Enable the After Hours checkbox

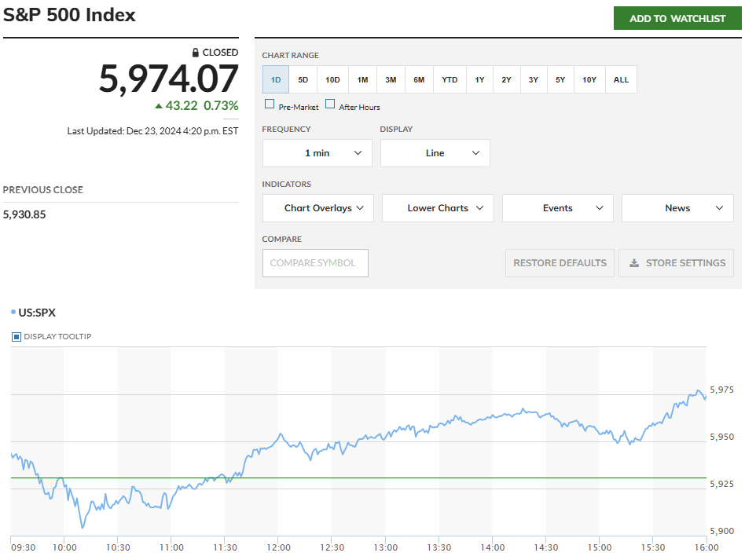[330, 104]
